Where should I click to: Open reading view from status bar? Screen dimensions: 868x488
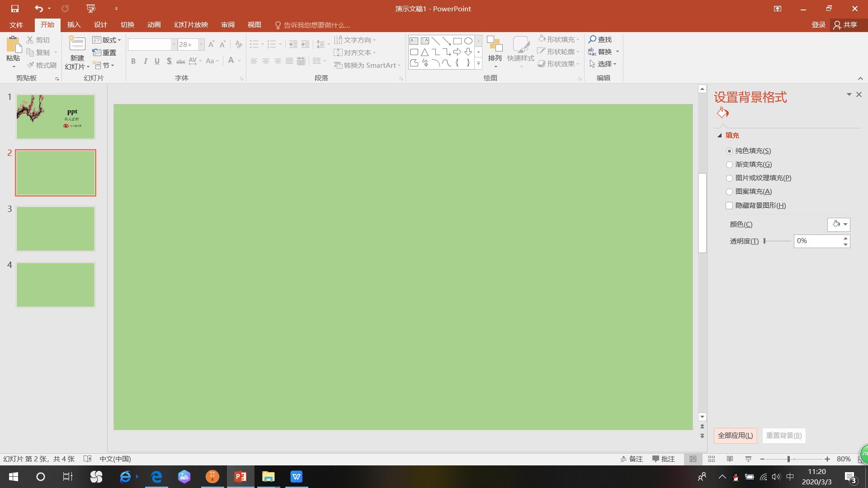point(730,459)
